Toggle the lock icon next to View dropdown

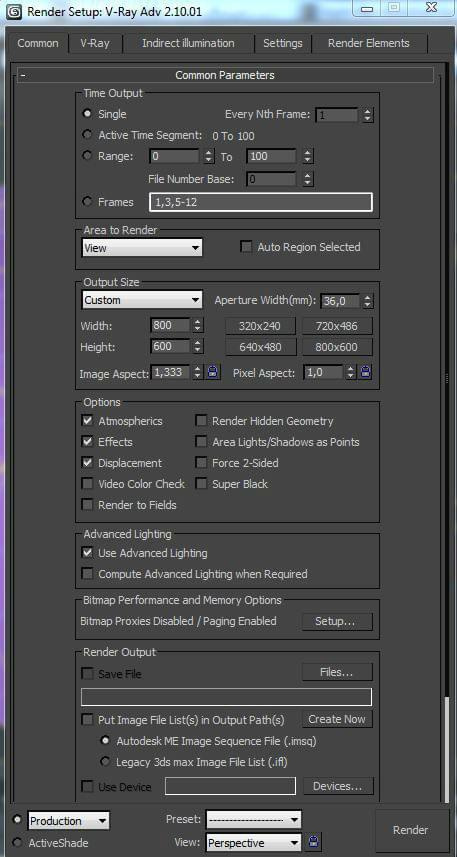pos(313,842)
